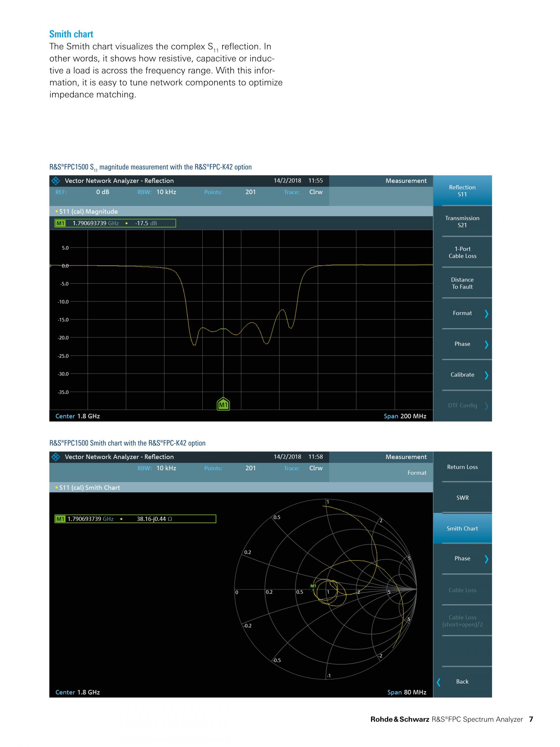This screenshot has height=747, width=560.
Task: Select the Return Loss format softkey
Action: pos(462,467)
